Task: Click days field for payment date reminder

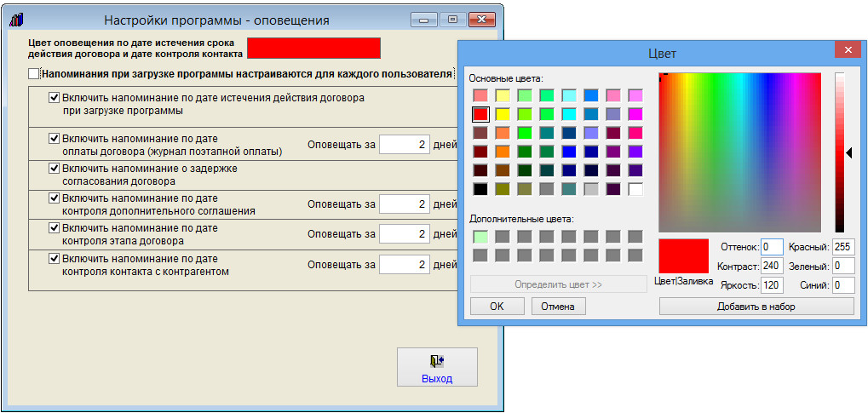Action: pos(405,145)
